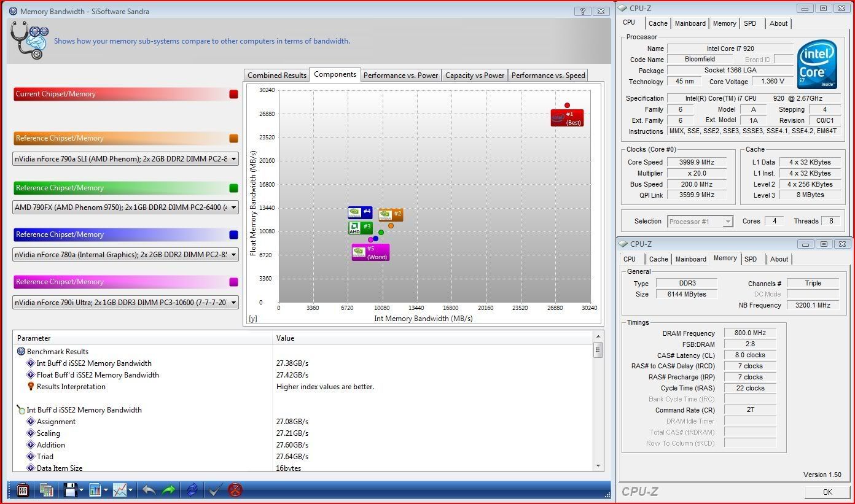Select the Triad row in results

coord(303,457)
